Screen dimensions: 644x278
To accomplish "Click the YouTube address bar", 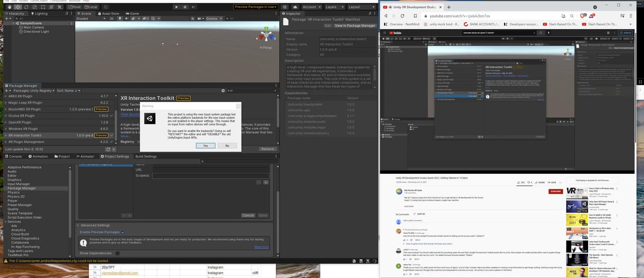I will (493, 16).
